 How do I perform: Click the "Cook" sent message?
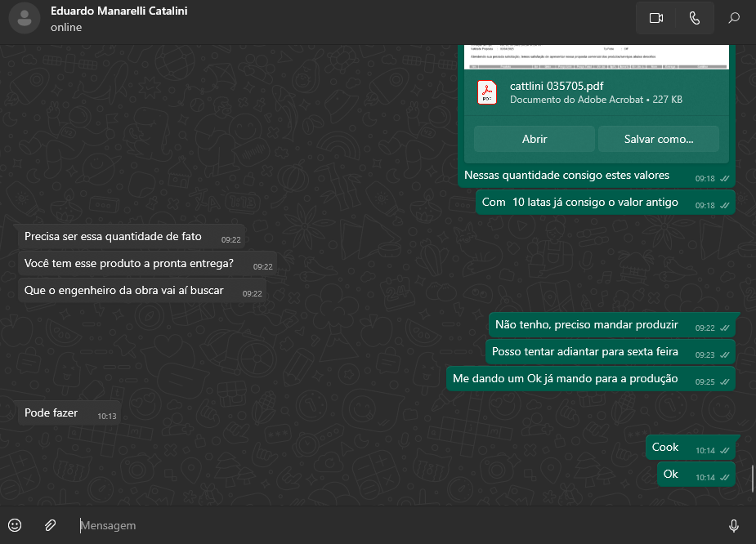(x=665, y=448)
